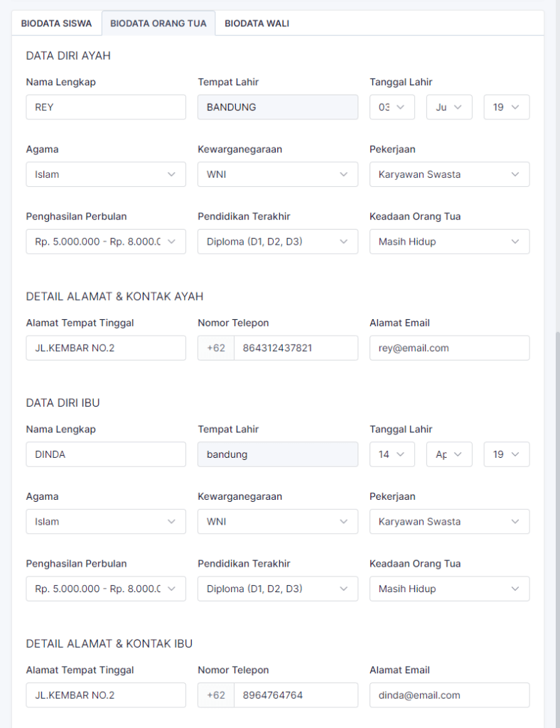Screen dimensions: 560x728
Task: Open mother's Penghasilan Perbulan dropdown
Action: click(x=106, y=589)
